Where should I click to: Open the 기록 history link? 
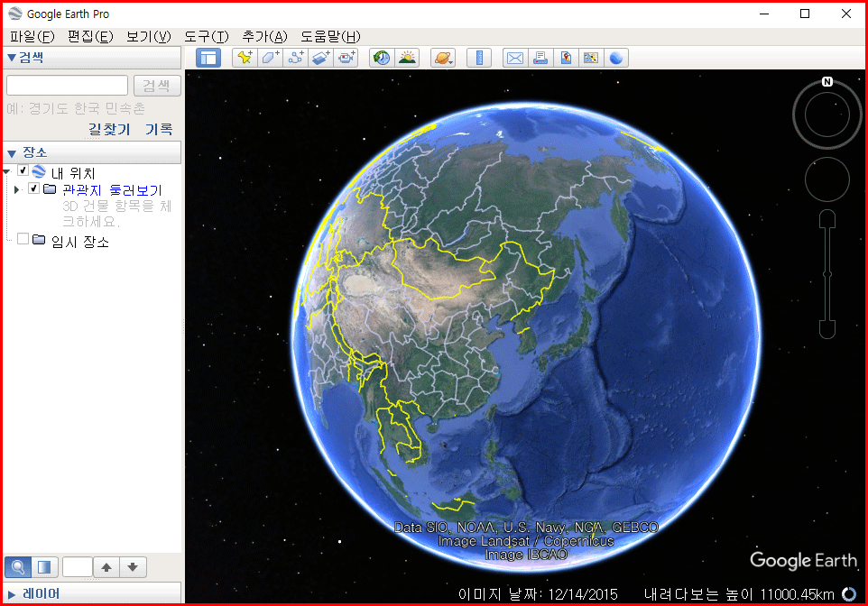[159, 130]
